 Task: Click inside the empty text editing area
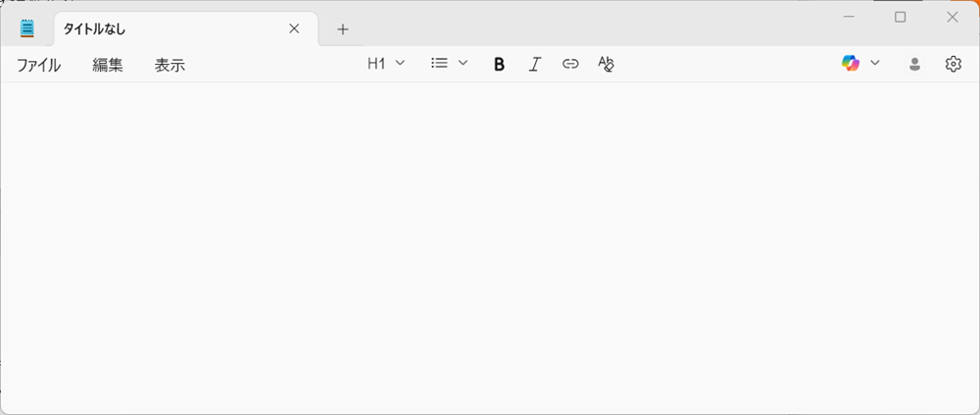point(490,247)
